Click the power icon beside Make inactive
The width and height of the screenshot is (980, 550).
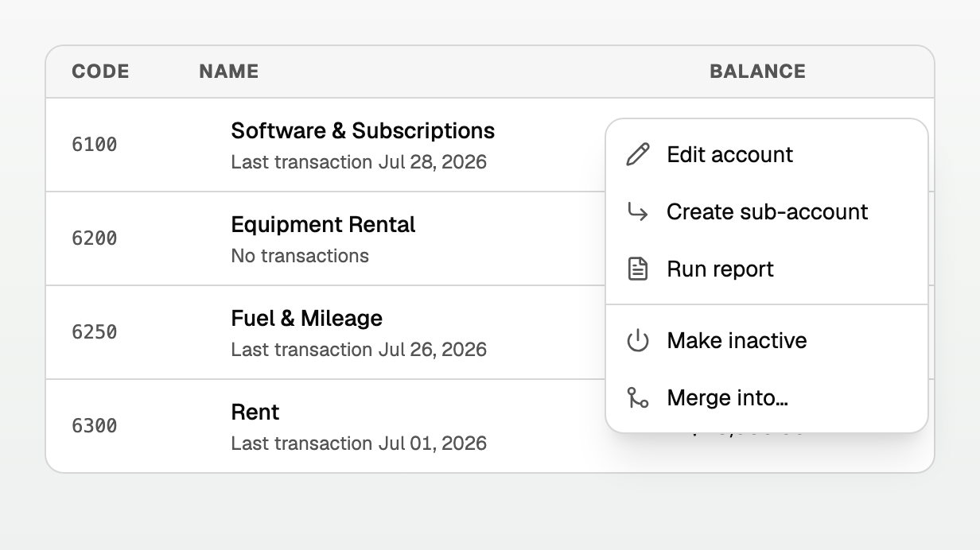pyautogui.click(x=638, y=340)
